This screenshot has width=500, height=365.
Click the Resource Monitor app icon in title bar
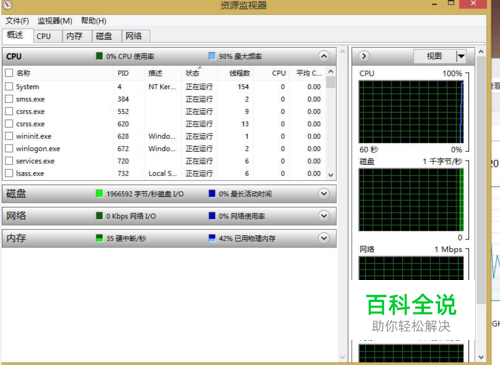[x=7, y=4]
